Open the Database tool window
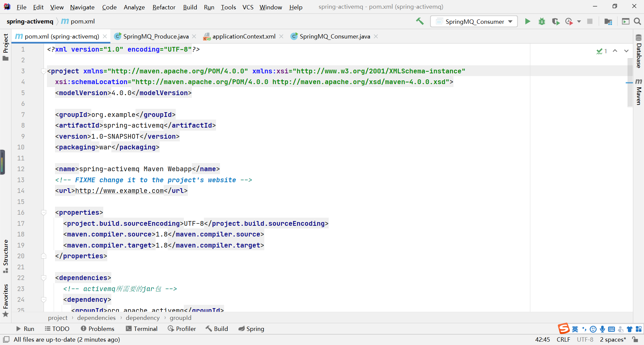Viewport: 644px width, 345px height. pyautogui.click(x=639, y=51)
